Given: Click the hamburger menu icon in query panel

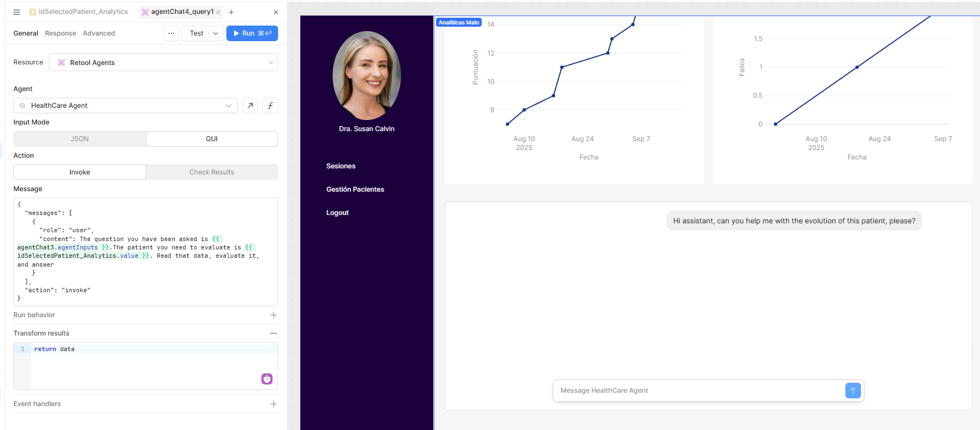Looking at the screenshot, I should (17, 12).
